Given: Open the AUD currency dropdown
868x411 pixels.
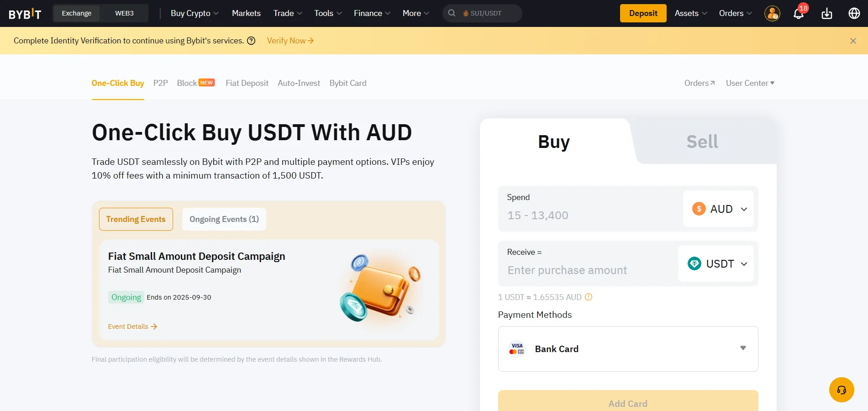Looking at the screenshot, I should [x=719, y=209].
